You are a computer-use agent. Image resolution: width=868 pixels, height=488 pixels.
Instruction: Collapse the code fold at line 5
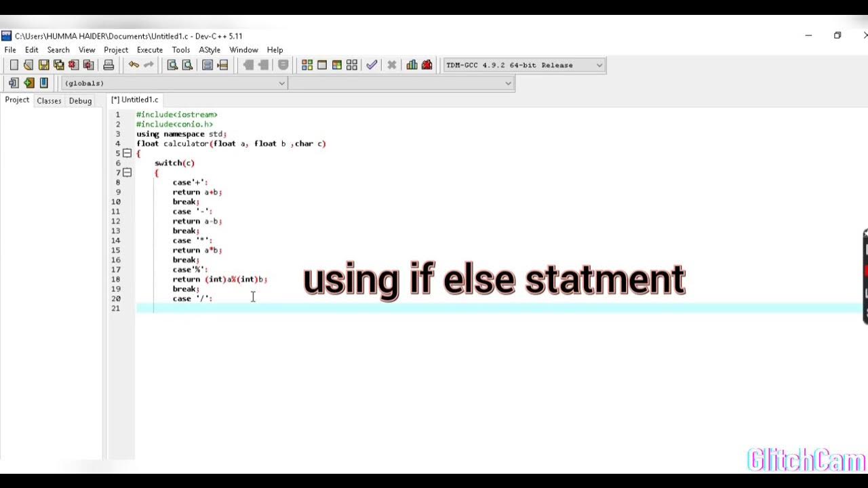pos(127,153)
